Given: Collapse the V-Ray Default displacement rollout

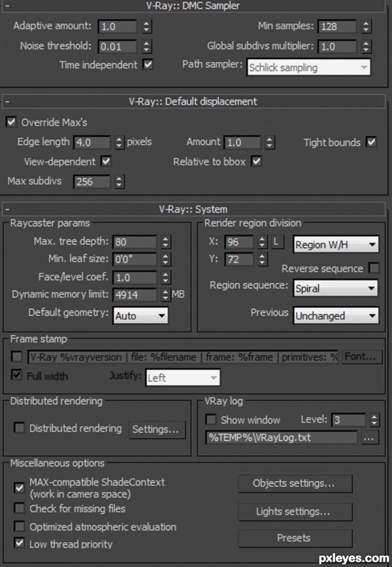Looking at the screenshot, I should (193, 101).
